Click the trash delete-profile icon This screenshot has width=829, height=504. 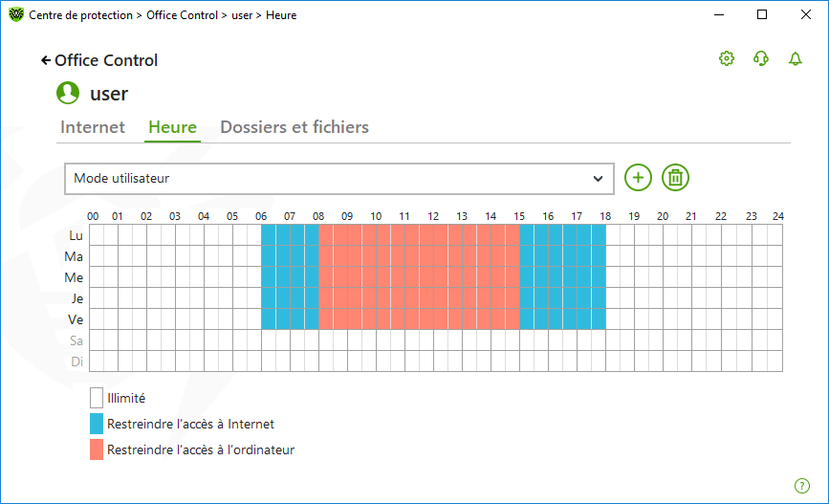click(675, 178)
